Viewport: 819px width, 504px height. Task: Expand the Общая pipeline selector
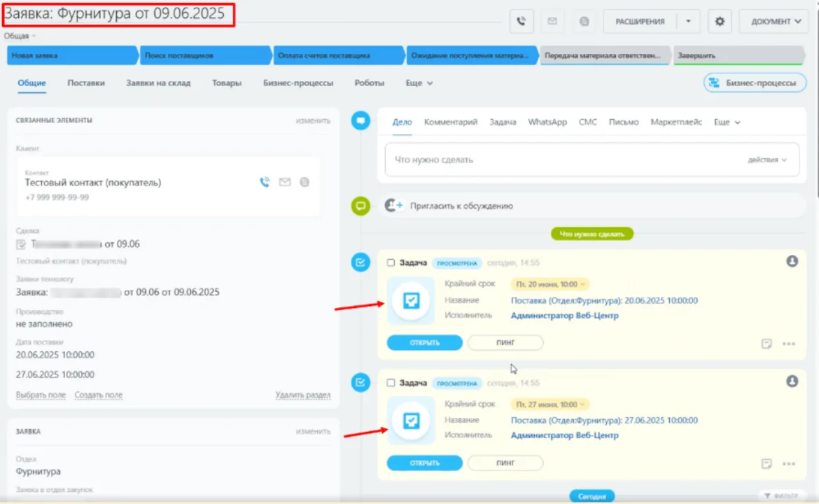point(20,36)
